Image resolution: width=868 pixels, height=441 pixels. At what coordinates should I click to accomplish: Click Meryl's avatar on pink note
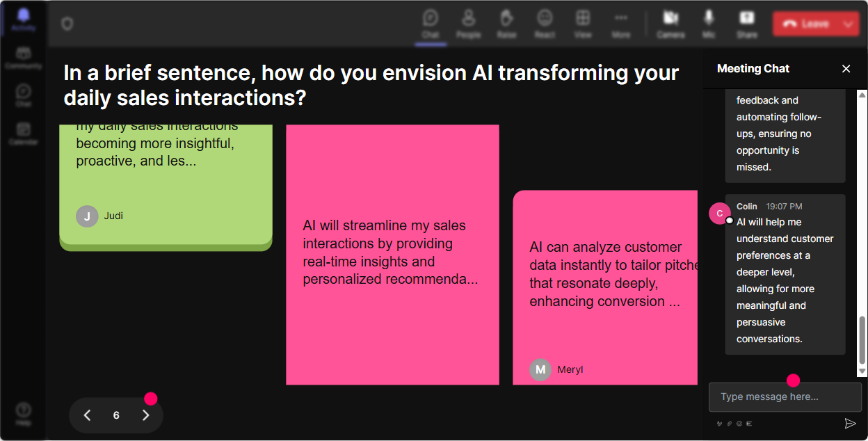click(x=540, y=370)
